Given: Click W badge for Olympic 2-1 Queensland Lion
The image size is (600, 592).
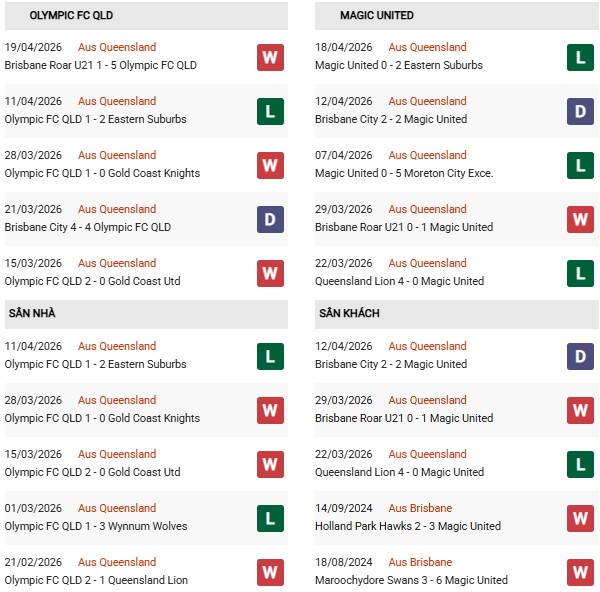Looking at the screenshot, I should [x=270, y=572].
